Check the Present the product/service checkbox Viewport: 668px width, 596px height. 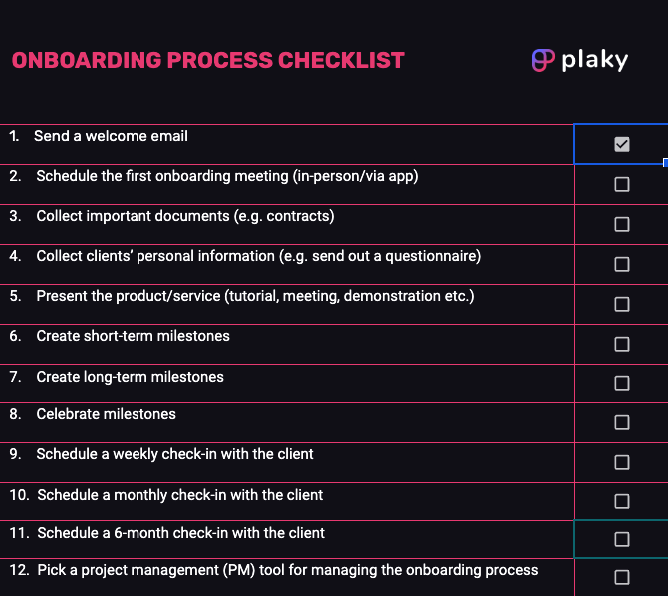point(622,304)
